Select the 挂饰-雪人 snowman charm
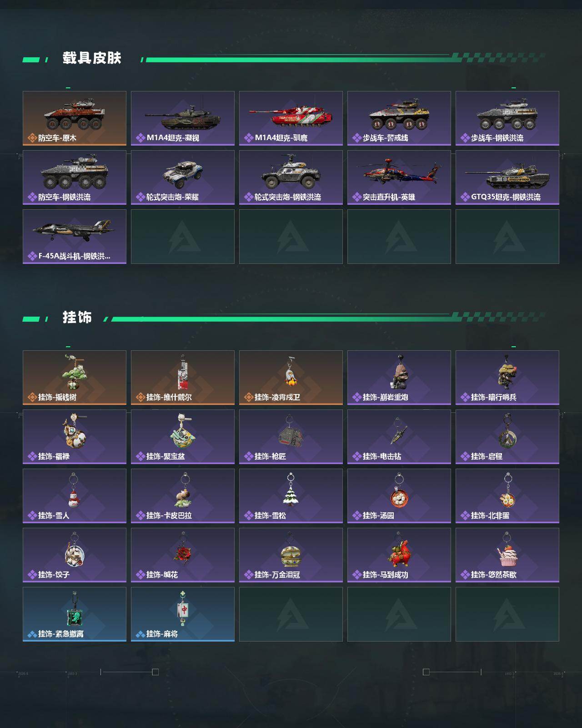582x728 pixels. click(x=75, y=496)
